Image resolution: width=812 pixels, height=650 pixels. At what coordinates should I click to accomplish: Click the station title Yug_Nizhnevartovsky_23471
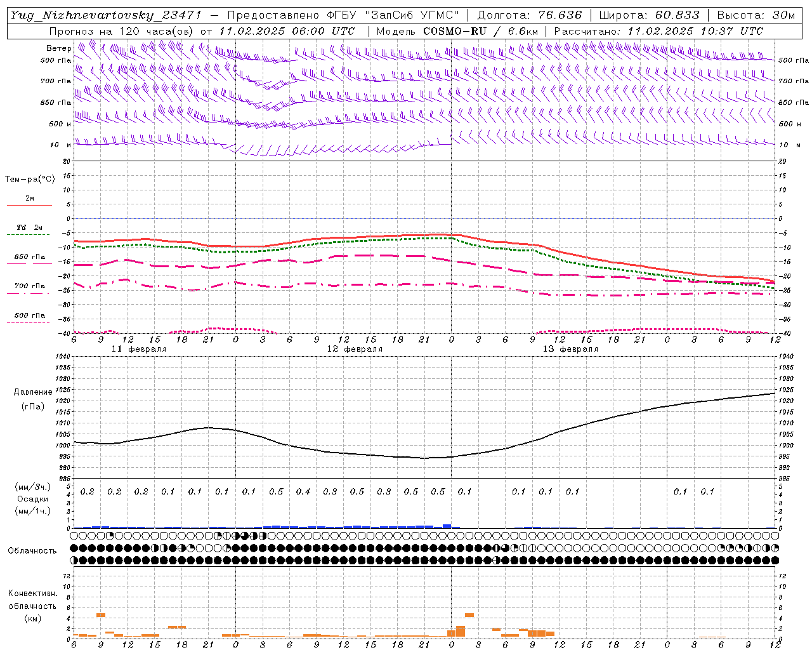click(106, 15)
